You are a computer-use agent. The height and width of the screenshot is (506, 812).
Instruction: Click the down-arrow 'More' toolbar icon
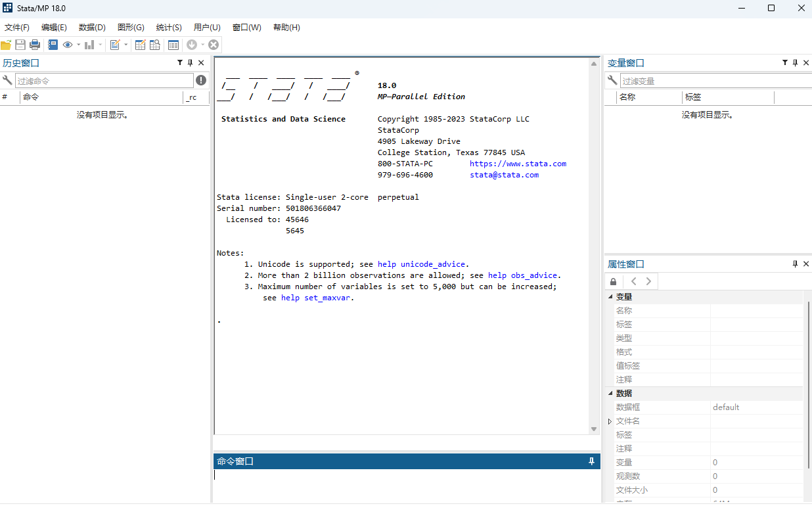[x=192, y=45]
